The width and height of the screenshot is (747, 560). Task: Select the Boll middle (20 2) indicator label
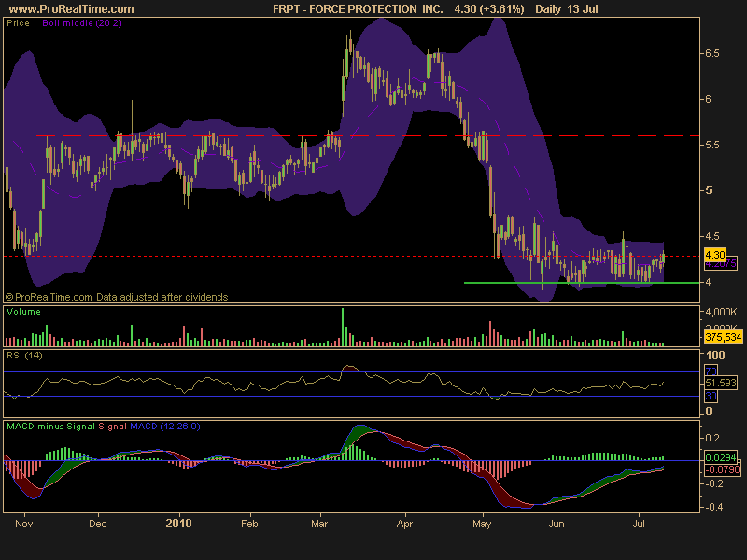pyautogui.click(x=82, y=22)
